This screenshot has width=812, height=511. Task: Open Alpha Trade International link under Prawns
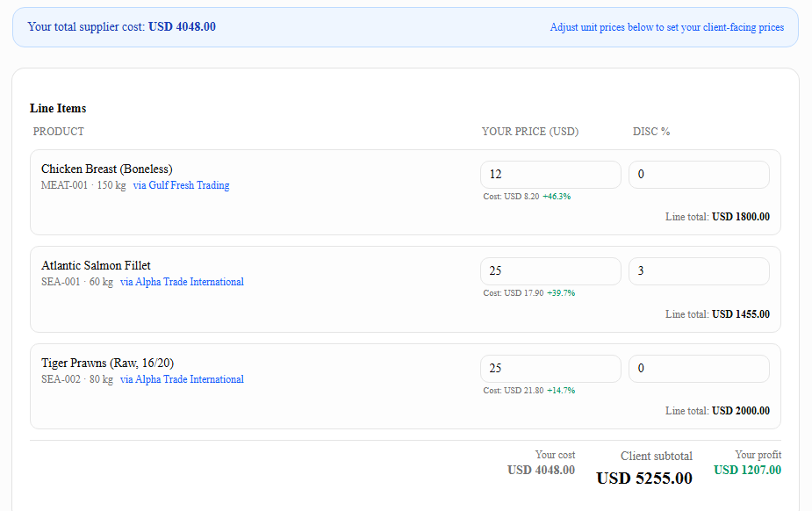tap(182, 379)
